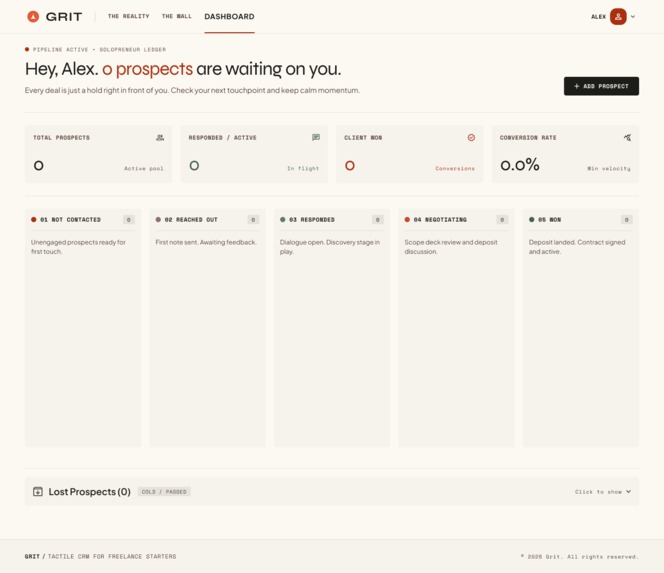This screenshot has width=664, height=573.
Task: Click the Client Won card label
Action: coord(363,138)
